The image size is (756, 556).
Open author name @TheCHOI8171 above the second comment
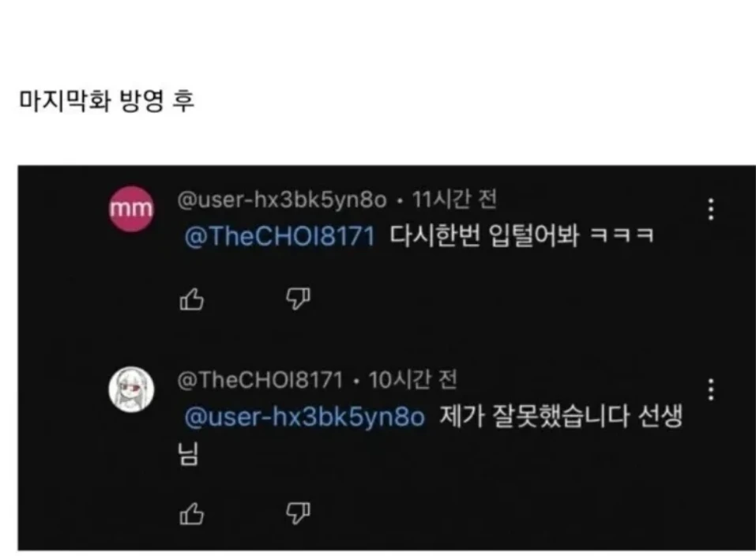(261, 381)
